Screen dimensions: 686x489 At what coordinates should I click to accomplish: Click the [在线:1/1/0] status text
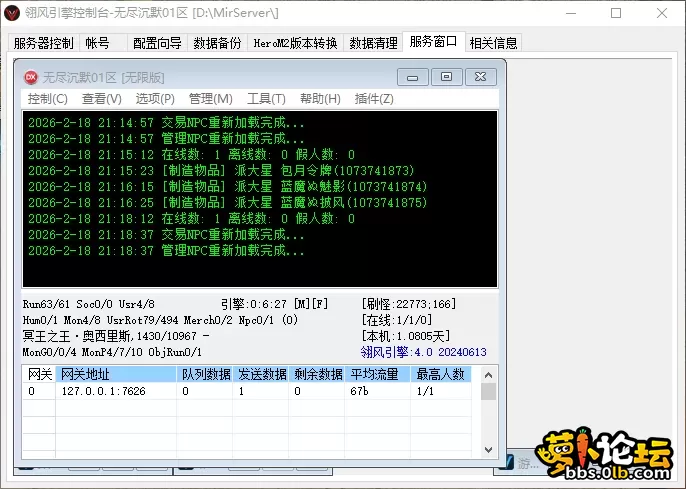[x=397, y=320]
